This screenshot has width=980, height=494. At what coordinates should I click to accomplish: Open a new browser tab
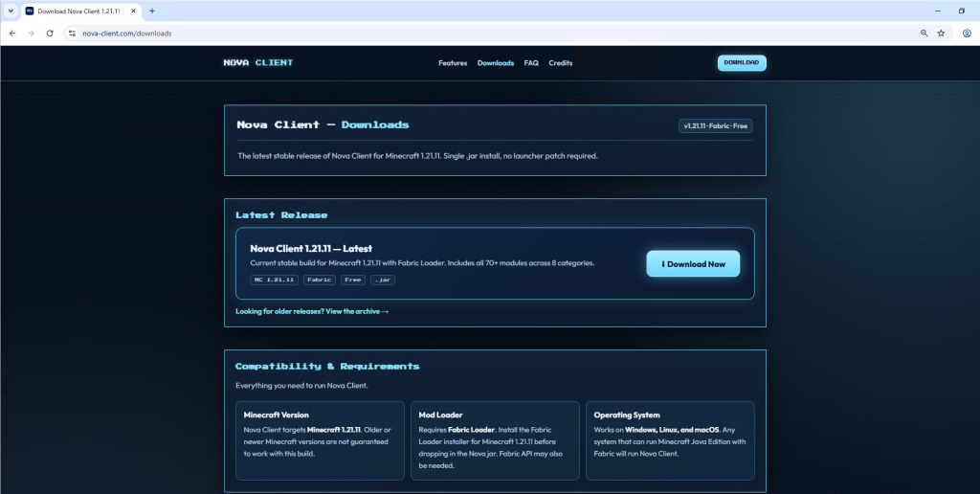[x=152, y=11]
